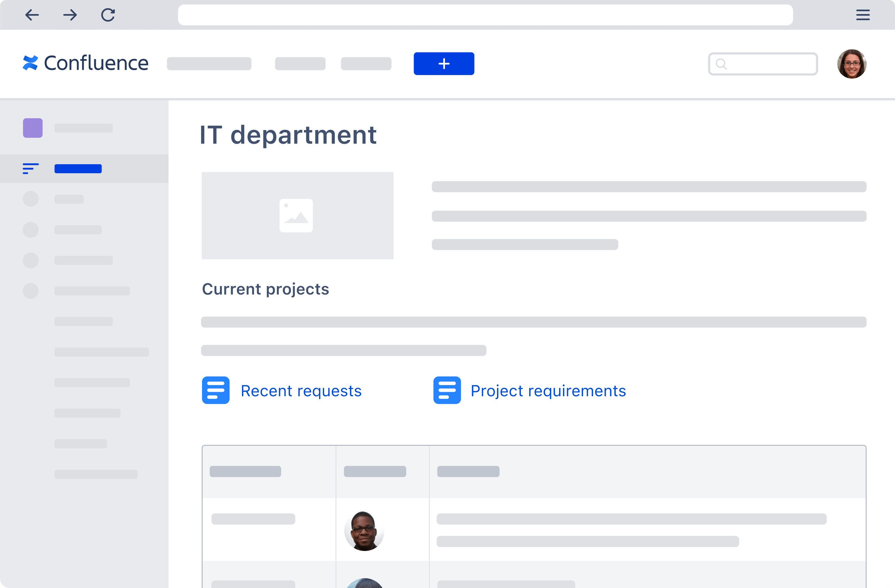Viewport: 895px width, 588px height.
Task: Click the image placeholder thumbnail
Action: (x=297, y=215)
